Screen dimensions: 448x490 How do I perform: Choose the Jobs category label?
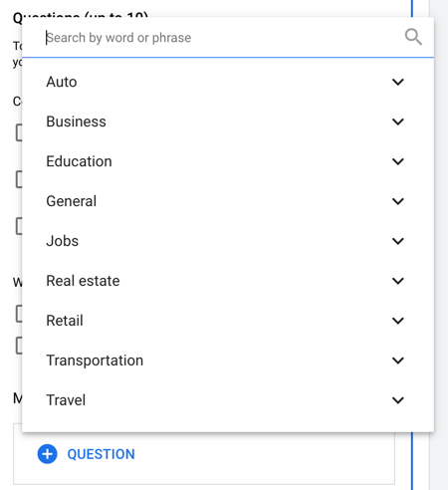63,241
